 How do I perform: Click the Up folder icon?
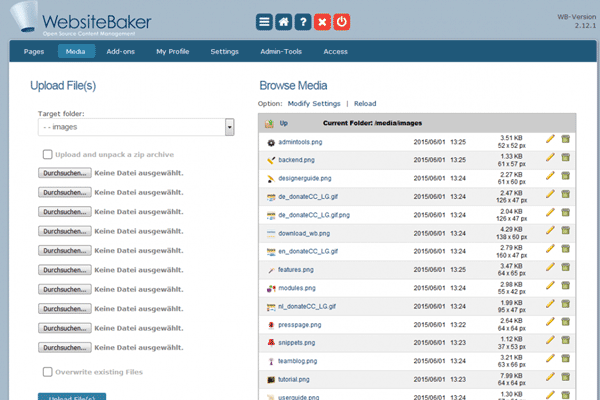pos(268,123)
